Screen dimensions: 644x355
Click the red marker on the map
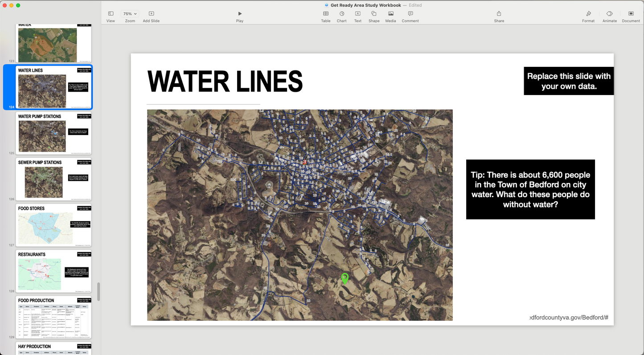click(305, 162)
